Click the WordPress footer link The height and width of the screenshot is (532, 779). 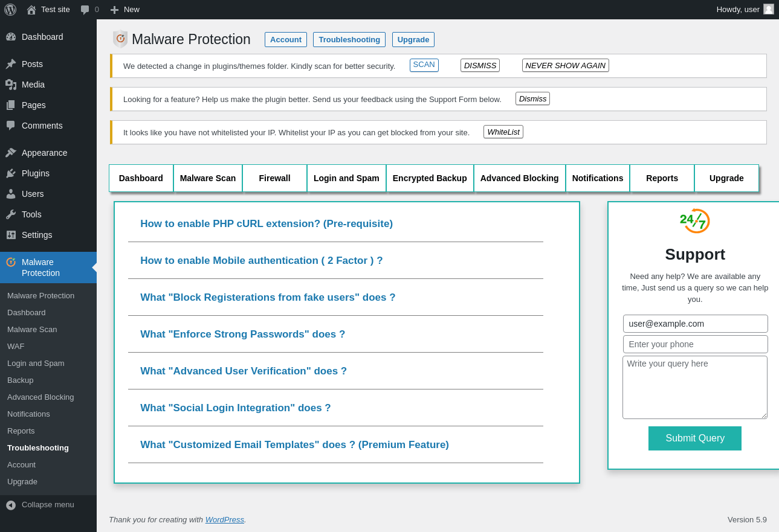click(x=224, y=519)
